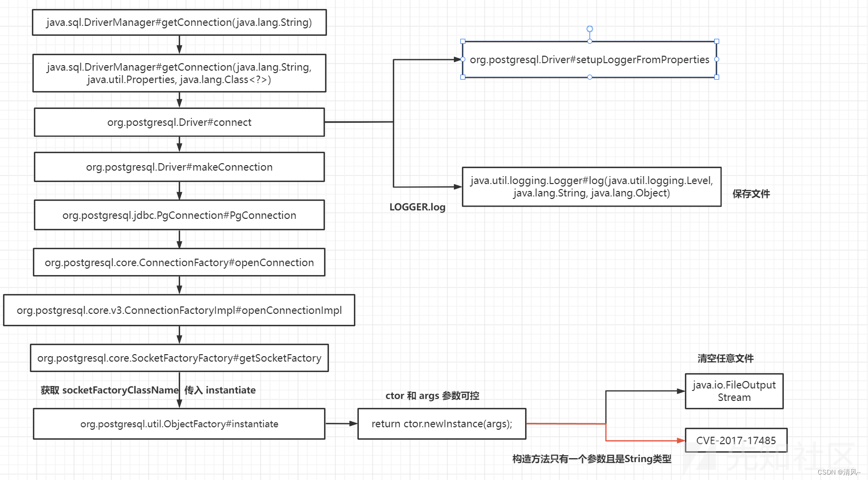Select the getConnection with Properties and Class box
The width and height of the screenshot is (868, 480).
click(x=179, y=73)
